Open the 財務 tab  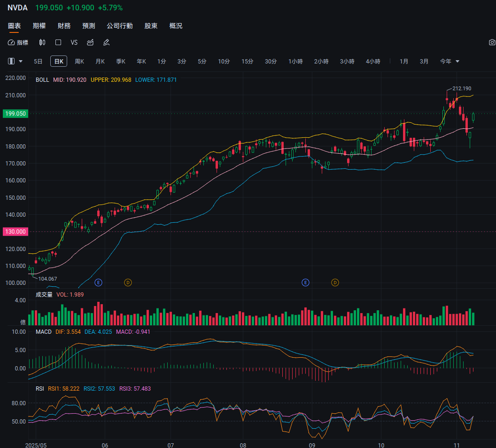coord(64,26)
